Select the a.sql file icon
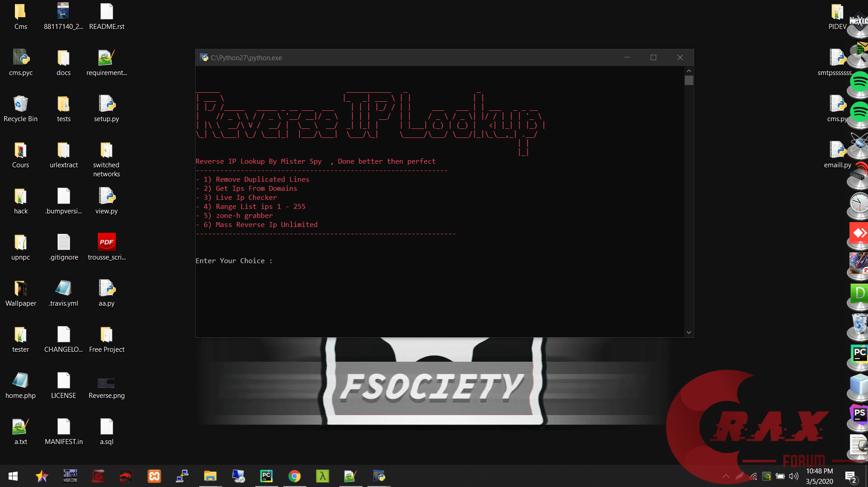 (x=106, y=432)
